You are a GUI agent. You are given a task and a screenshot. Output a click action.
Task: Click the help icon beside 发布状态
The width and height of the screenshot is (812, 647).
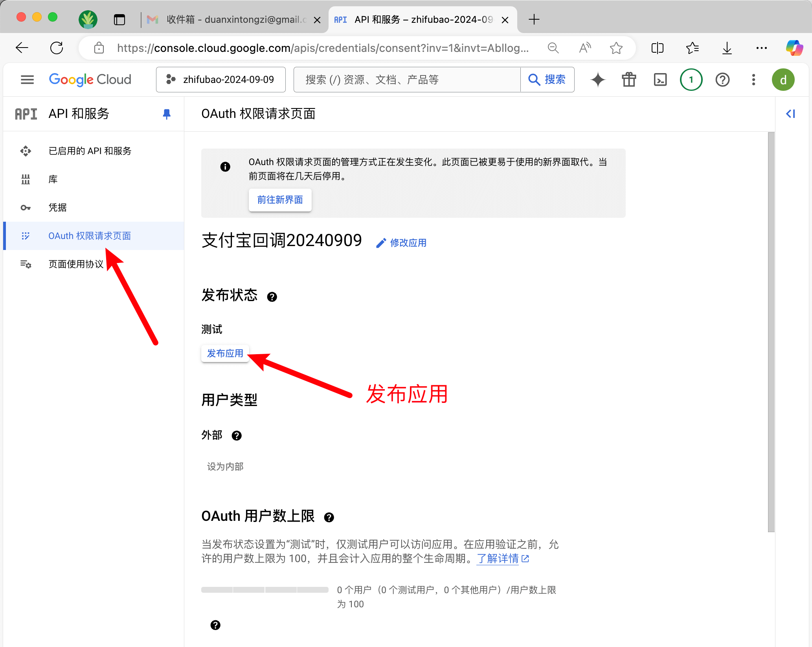(272, 297)
